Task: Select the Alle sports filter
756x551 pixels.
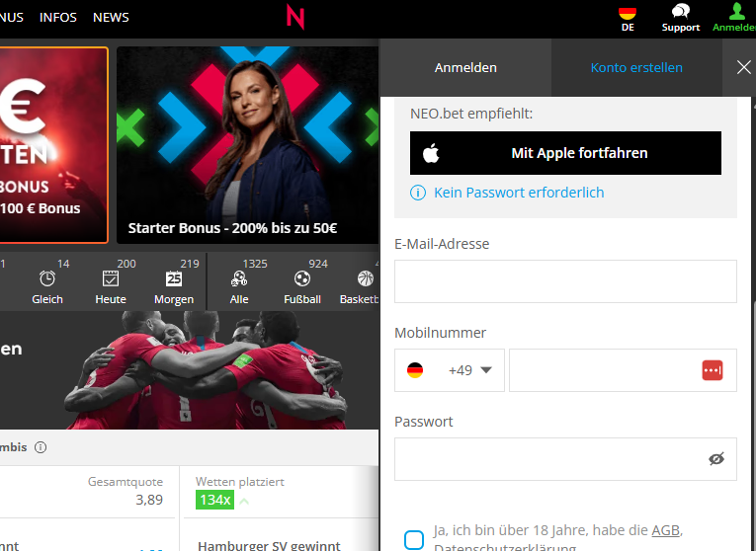Action: point(239,281)
